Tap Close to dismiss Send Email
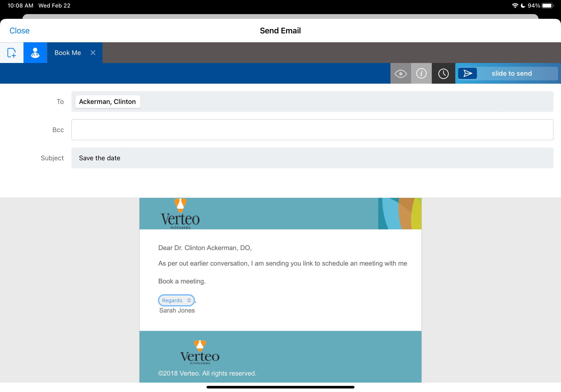The height and width of the screenshot is (392, 561). (19, 31)
